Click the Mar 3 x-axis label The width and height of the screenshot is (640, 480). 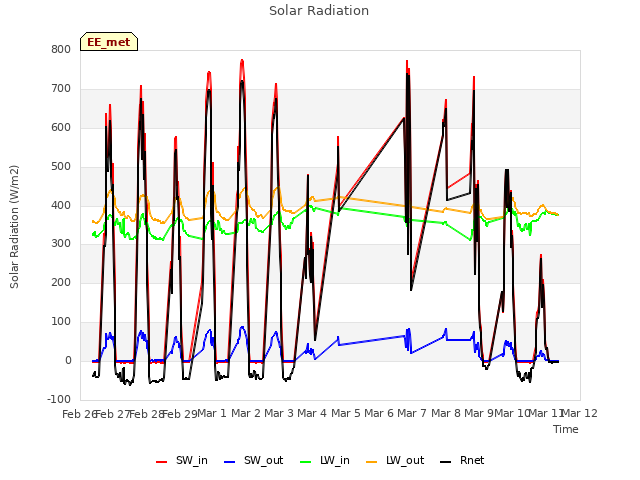[x=279, y=413]
